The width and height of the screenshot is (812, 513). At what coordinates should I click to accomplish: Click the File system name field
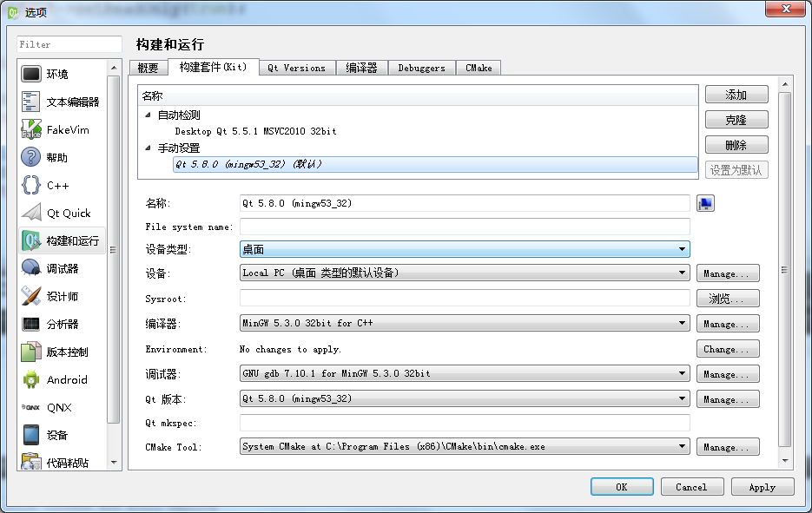click(x=465, y=227)
